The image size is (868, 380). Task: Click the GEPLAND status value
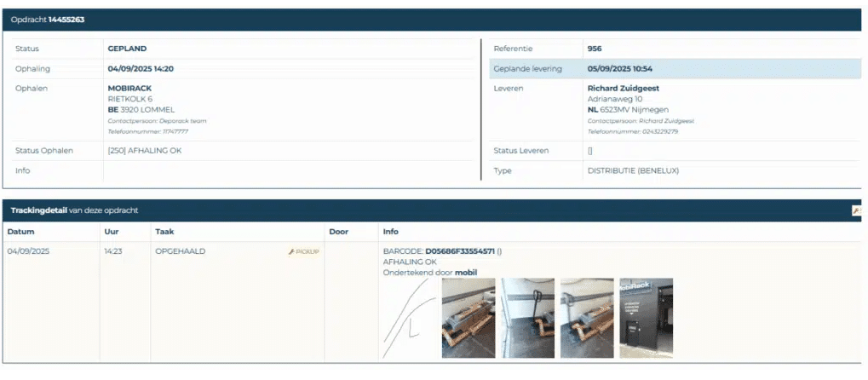(x=128, y=49)
